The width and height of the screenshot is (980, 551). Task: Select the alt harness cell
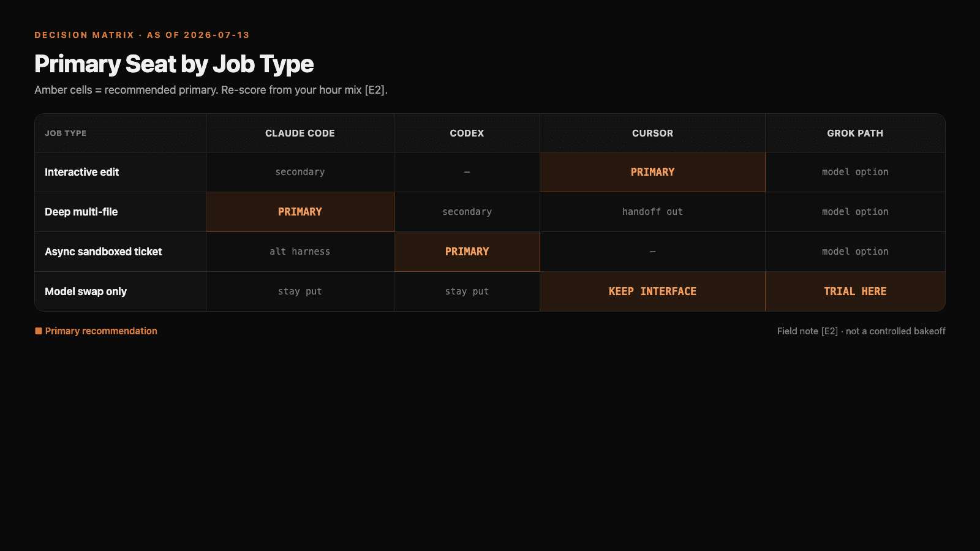[x=300, y=252]
